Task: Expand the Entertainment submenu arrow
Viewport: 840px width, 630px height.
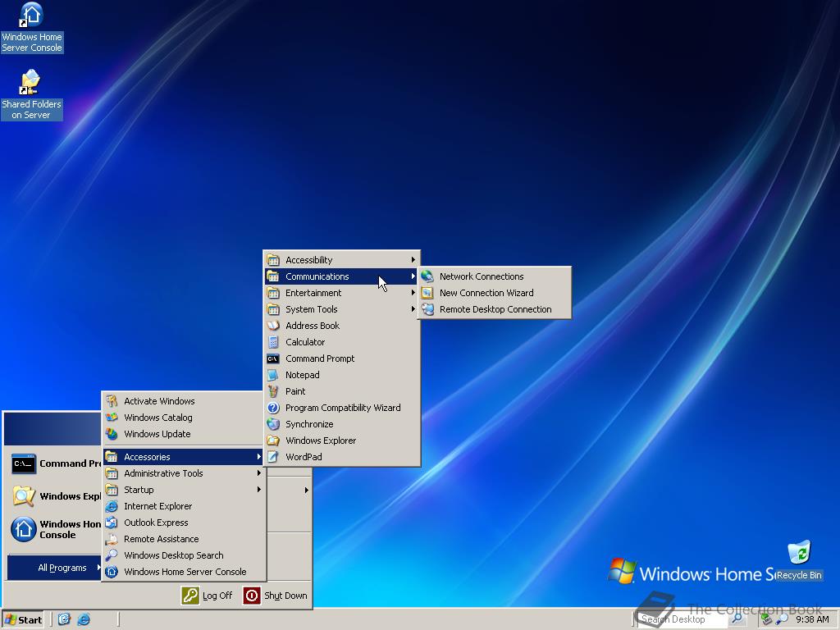Action: pos(413,293)
